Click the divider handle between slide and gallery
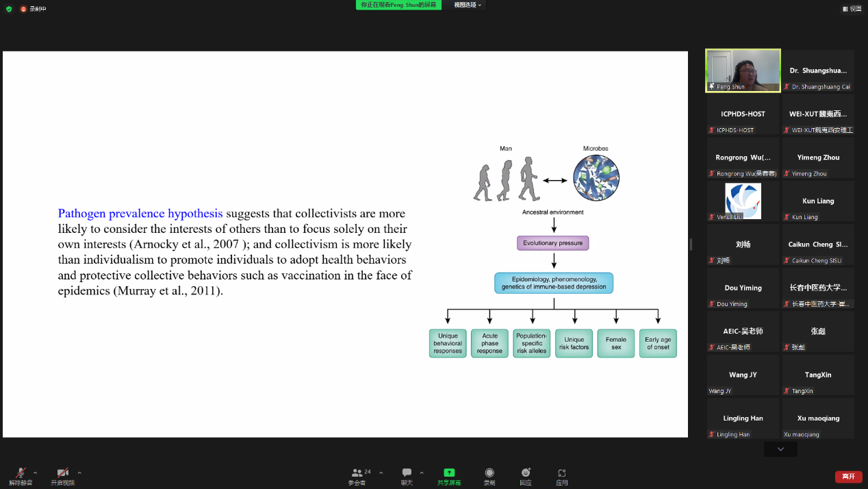This screenshot has width=868, height=489. point(691,244)
